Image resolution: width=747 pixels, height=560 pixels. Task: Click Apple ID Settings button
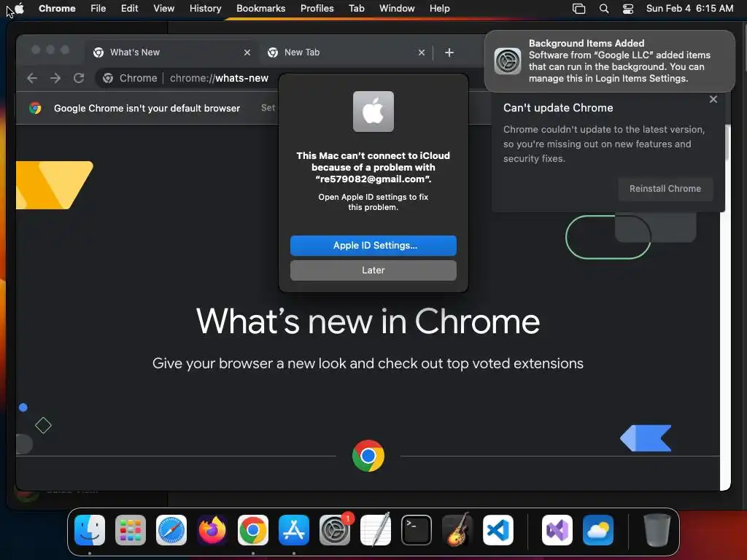coord(373,245)
